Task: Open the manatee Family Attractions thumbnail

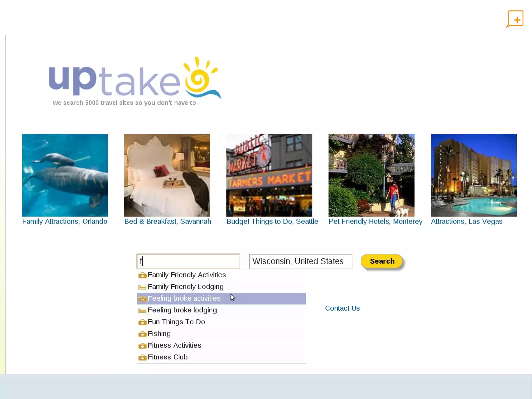Action: [x=65, y=175]
